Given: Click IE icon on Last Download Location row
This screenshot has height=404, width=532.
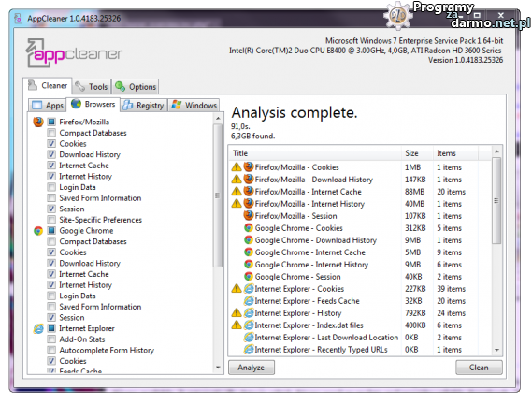Looking at the screenshot, I should [249, 338].
